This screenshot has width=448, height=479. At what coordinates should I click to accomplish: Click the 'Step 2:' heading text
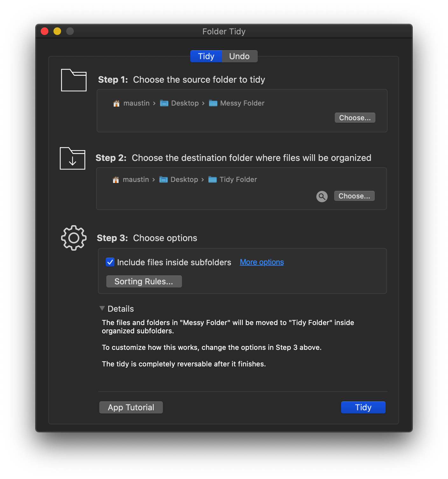point(111,158)
